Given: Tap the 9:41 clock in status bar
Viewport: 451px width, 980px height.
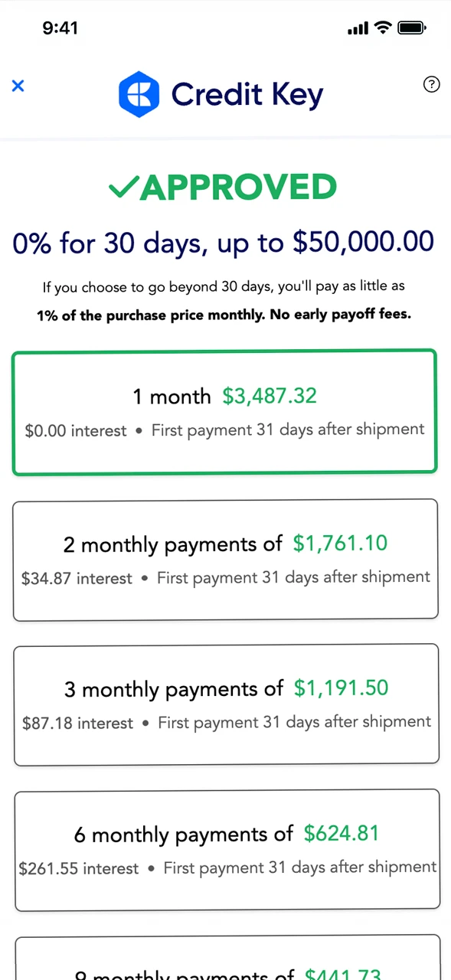Looking at the screenshot, I should [60, 28].
